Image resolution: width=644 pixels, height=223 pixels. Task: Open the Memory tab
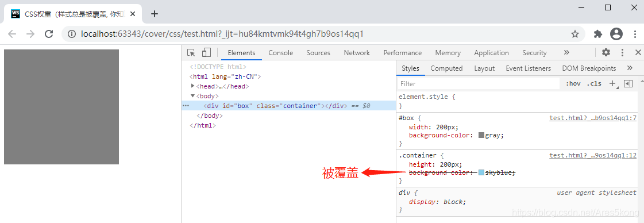pyautogui.click(x=448, y=52)
